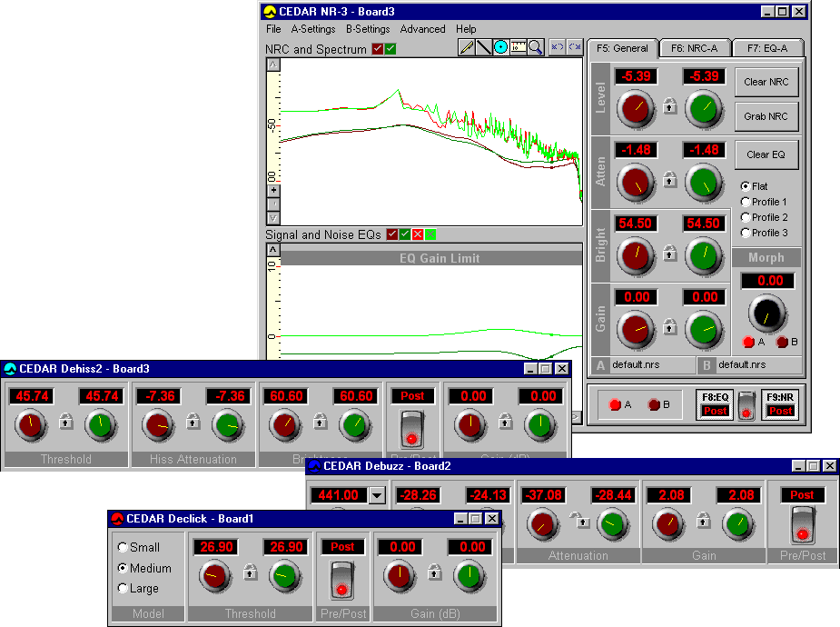The image size is (840, 627).
Task: Adjust the red Level knob in NR-3
Action: tap(636, 109)
